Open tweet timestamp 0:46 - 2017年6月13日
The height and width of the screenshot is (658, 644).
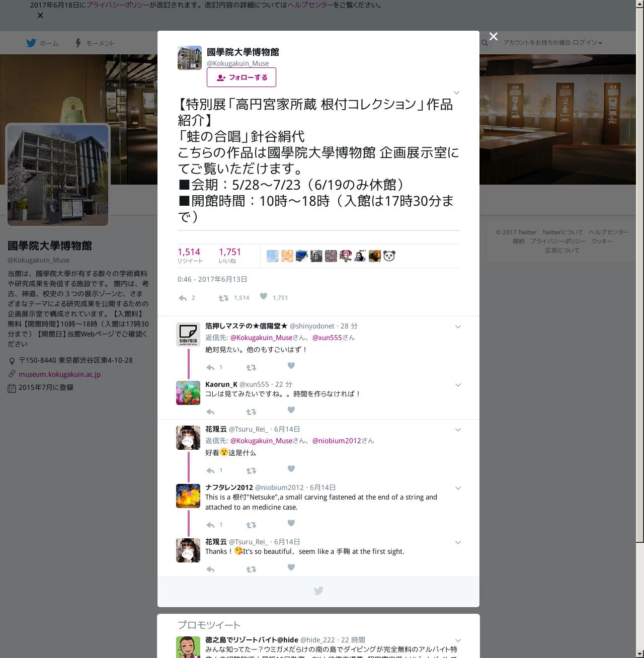212,279
